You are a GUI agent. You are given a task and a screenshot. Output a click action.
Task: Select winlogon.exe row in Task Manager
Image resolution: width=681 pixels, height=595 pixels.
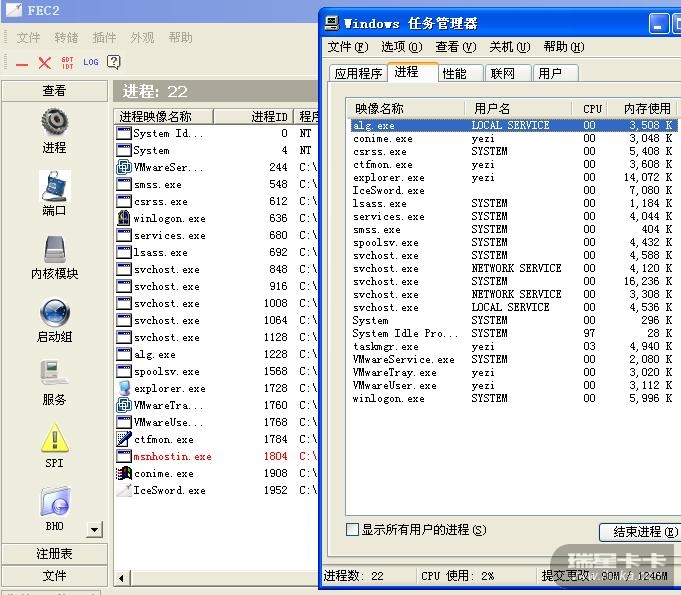tap(514, 398)
